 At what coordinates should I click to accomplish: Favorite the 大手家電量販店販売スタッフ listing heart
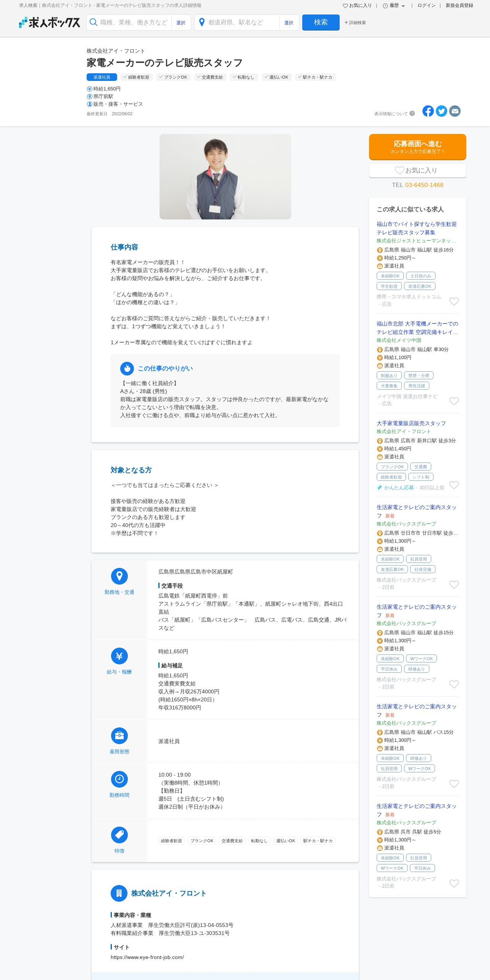point(454,485)
